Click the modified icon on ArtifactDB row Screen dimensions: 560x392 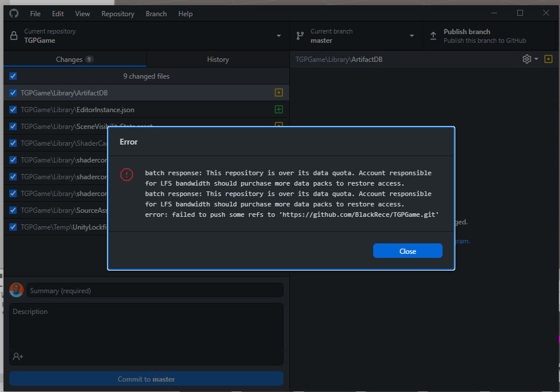pyautogui.click(x=279, y=93)
